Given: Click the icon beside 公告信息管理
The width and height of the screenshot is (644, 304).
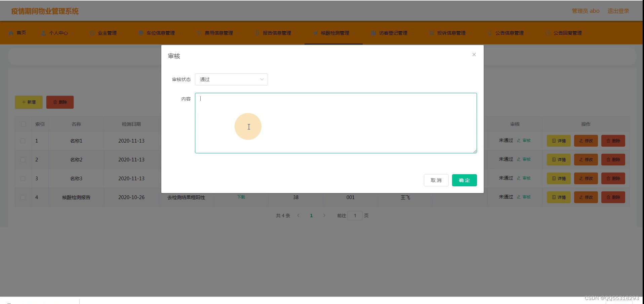Looking at the screenshot, I should [490, 33].
